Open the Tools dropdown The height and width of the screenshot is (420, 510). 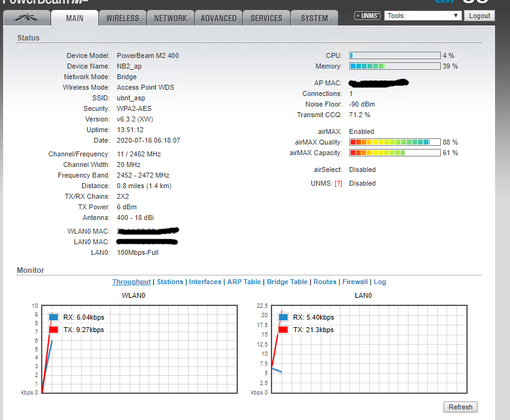coord(423,16)
